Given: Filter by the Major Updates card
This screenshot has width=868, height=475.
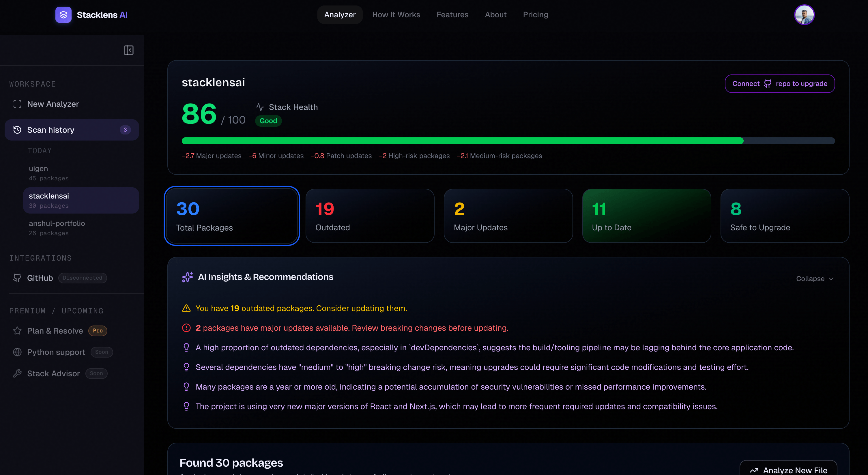Looking at the screenshot, I should [508, 216].
